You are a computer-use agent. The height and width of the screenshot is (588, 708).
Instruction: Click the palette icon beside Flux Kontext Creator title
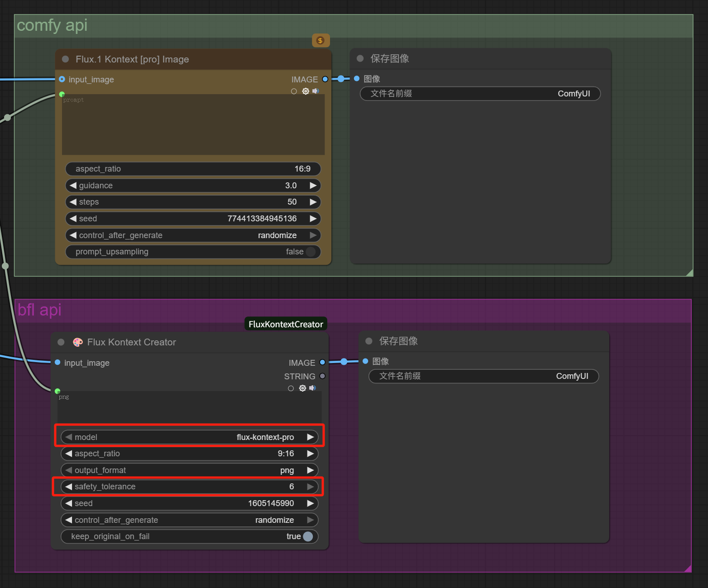point(78,342)
